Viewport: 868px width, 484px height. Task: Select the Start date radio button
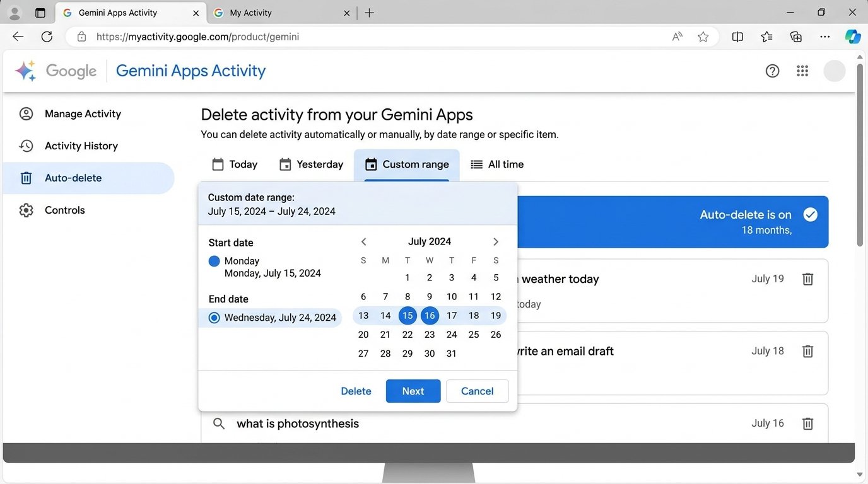(214, 261)
